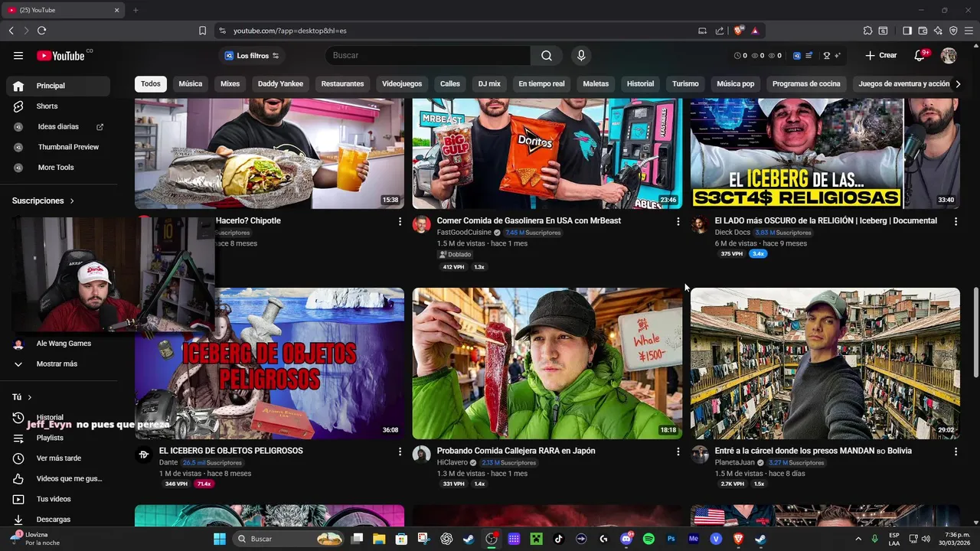Click the Brave Rewards triangle icon

click(x=755, y=31)
